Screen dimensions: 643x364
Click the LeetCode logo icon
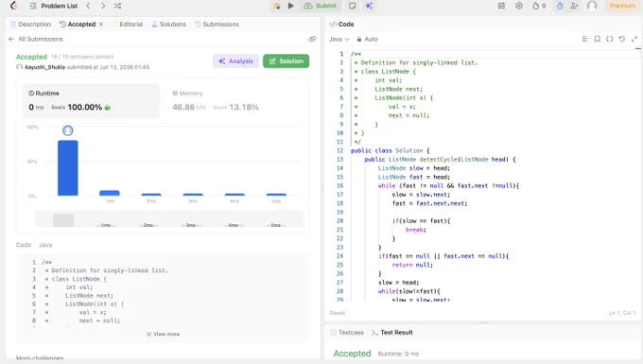pyautogui.click(x=14, y=6)
